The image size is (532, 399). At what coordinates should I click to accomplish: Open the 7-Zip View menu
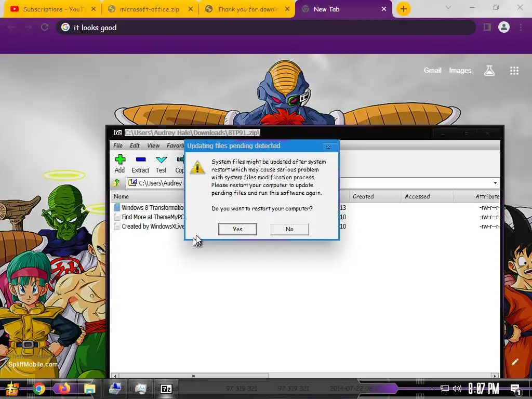point(153,145)
